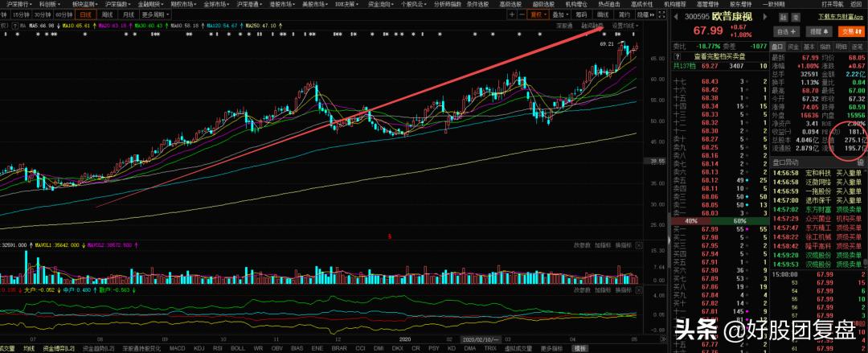The image size is (868, 353).
Task: Select KDJ indicator tab
Action: coord(199,348)
